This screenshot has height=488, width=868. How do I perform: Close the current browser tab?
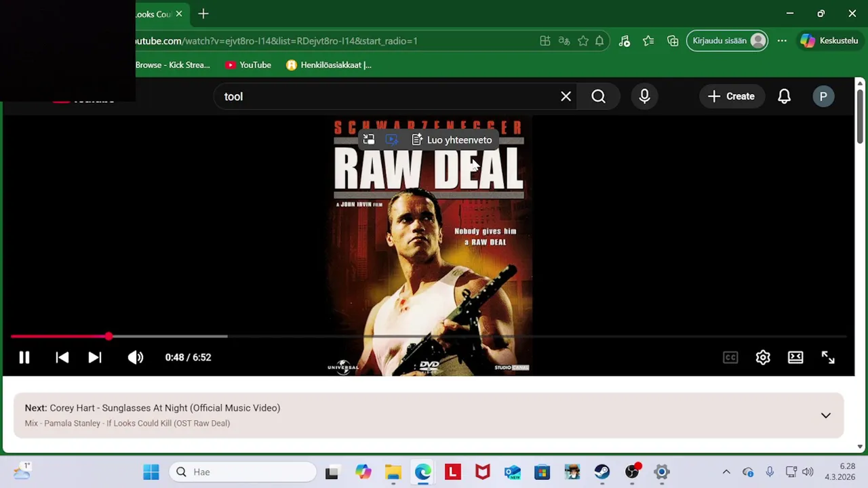click(x=179, y=14)
